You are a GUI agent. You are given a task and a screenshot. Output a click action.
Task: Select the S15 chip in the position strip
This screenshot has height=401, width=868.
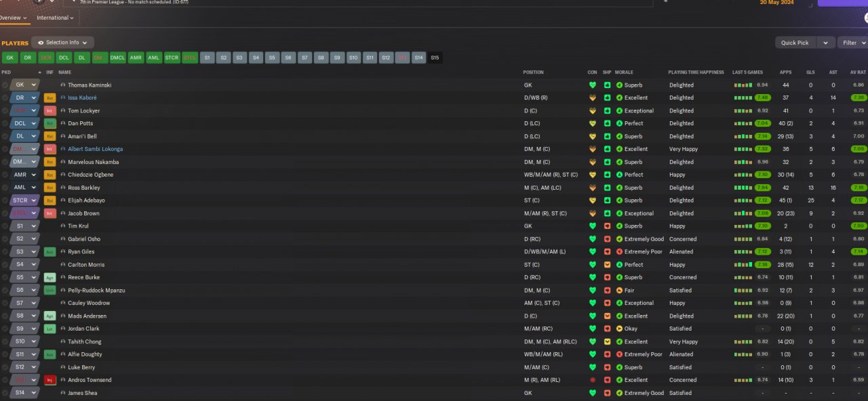435,58
